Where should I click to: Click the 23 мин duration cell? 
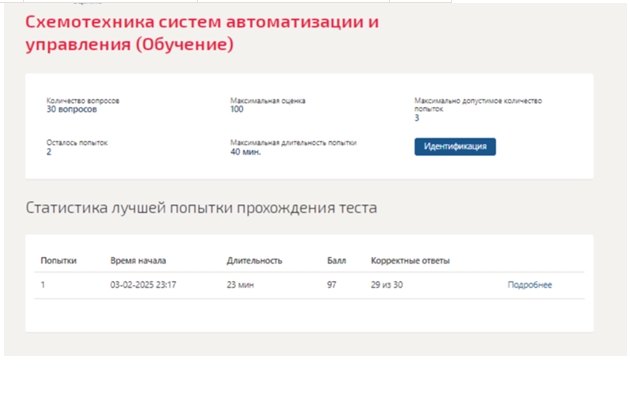(x=240, y=285)
